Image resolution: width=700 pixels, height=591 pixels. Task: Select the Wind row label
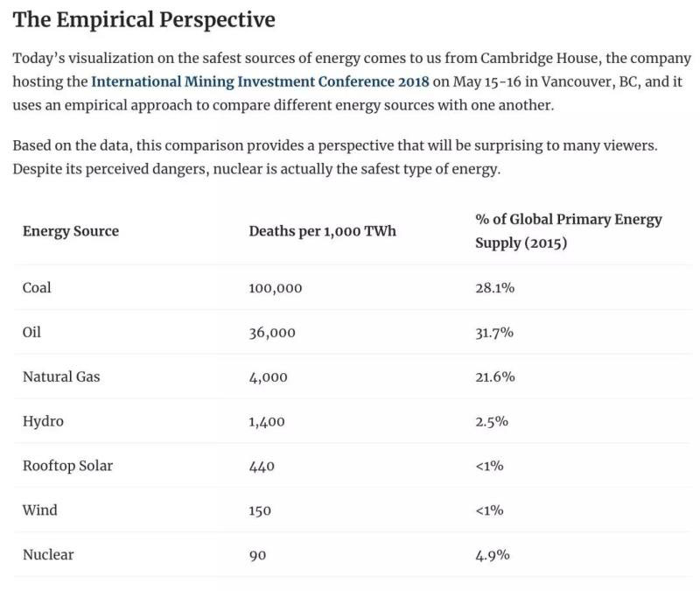coord(38,510)
